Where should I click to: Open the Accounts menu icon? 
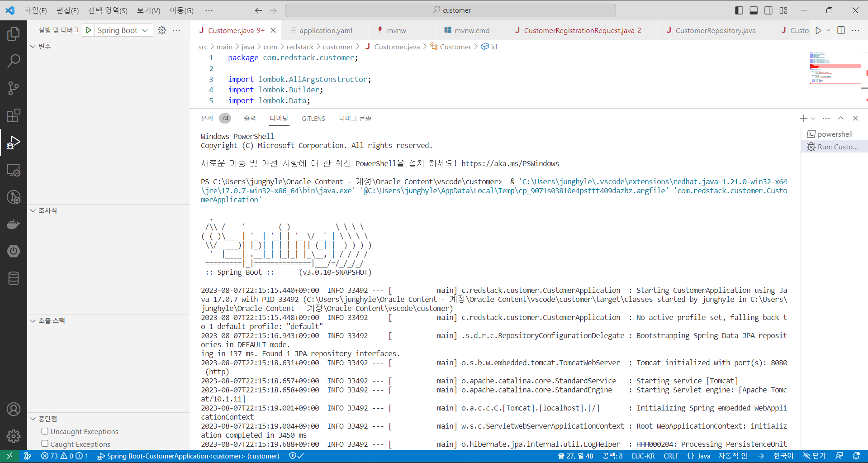click(x=14, y=409)
